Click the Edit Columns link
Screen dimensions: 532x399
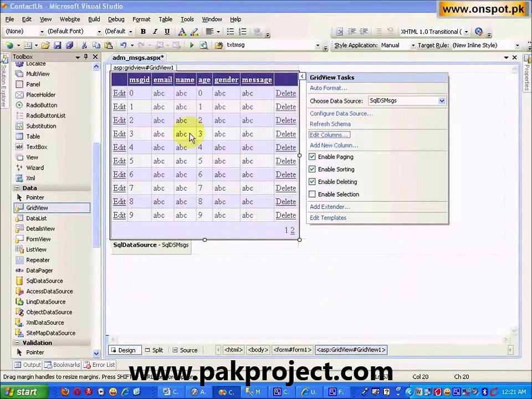coord(329,135)
